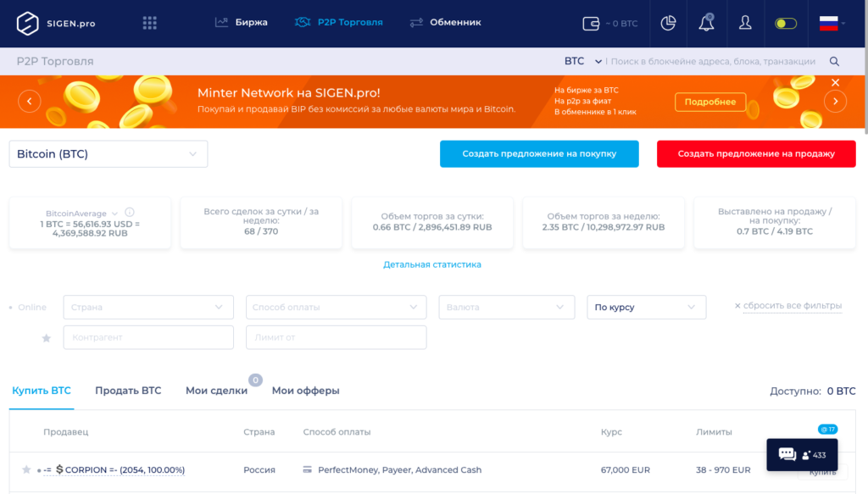The height and width of the screenshot is (494, 868).
Task: Toggle the dark theme switch
Action: coord(786,23)
